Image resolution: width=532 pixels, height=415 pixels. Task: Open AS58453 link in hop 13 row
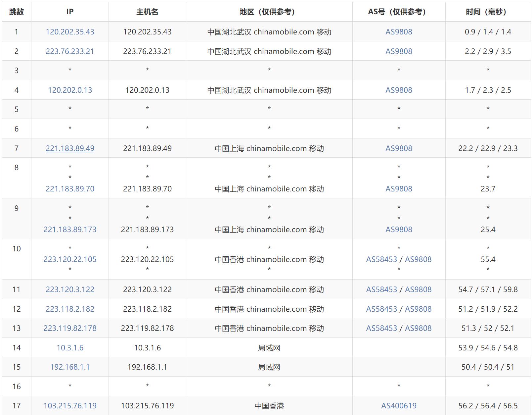click(x=381, y=328)
